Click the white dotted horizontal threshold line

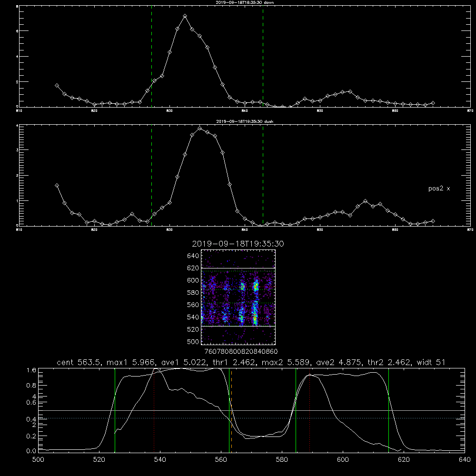point(251,418)
